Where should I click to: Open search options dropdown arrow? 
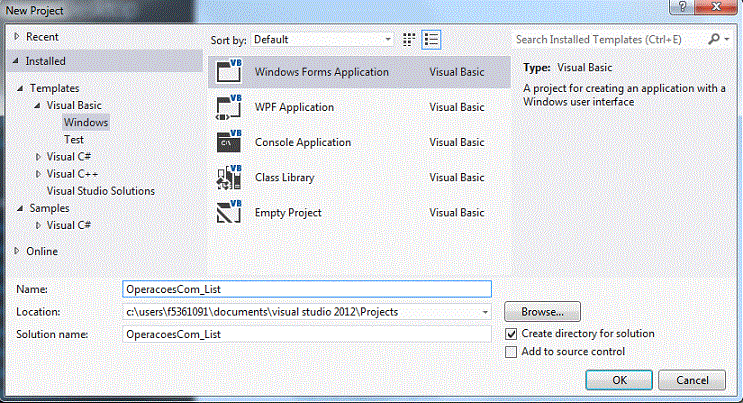pos(727,39)
